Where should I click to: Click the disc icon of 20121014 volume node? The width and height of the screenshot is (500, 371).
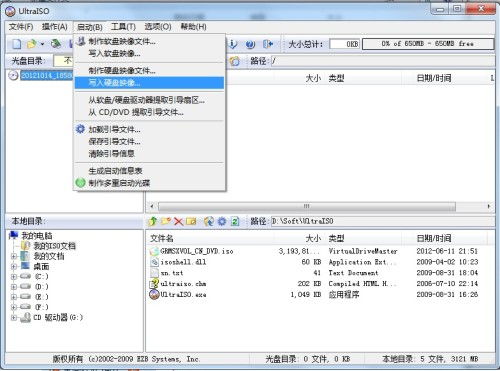pyautogui.click(x=13, y=76)
